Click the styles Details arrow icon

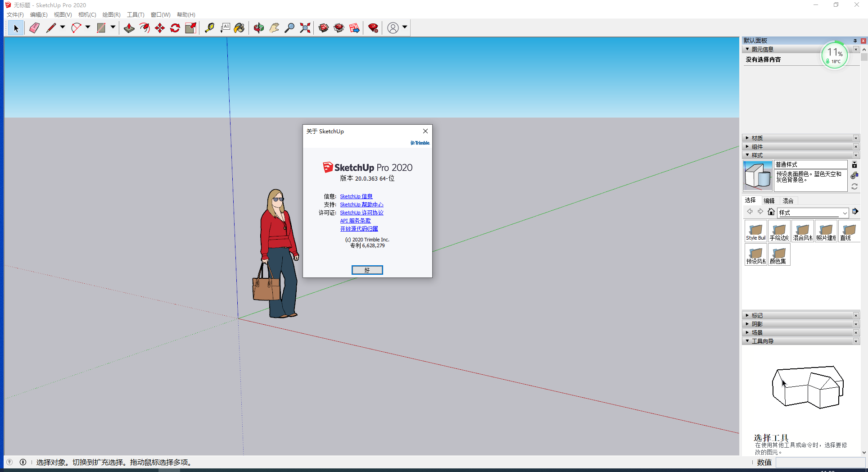(x=855, y=212)
